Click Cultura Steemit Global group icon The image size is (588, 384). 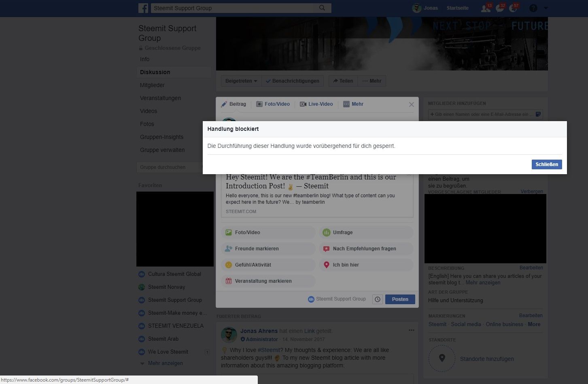[x=142, y=274]
